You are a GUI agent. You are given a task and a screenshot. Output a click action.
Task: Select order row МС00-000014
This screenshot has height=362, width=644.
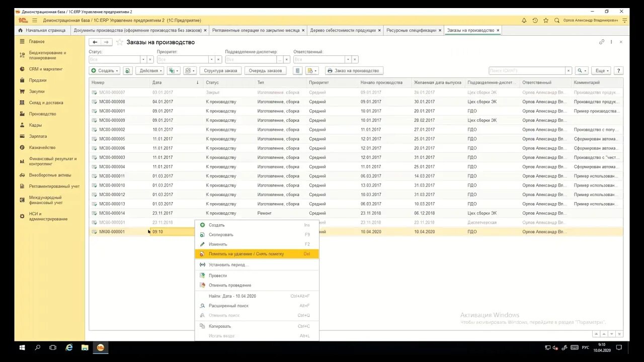pos(356,213)
